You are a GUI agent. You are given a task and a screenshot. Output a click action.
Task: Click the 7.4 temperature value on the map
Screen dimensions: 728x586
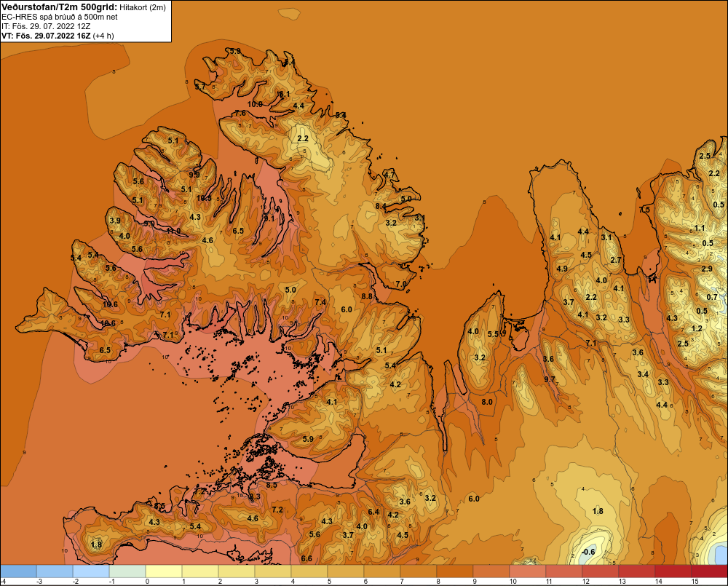point(320,302)
